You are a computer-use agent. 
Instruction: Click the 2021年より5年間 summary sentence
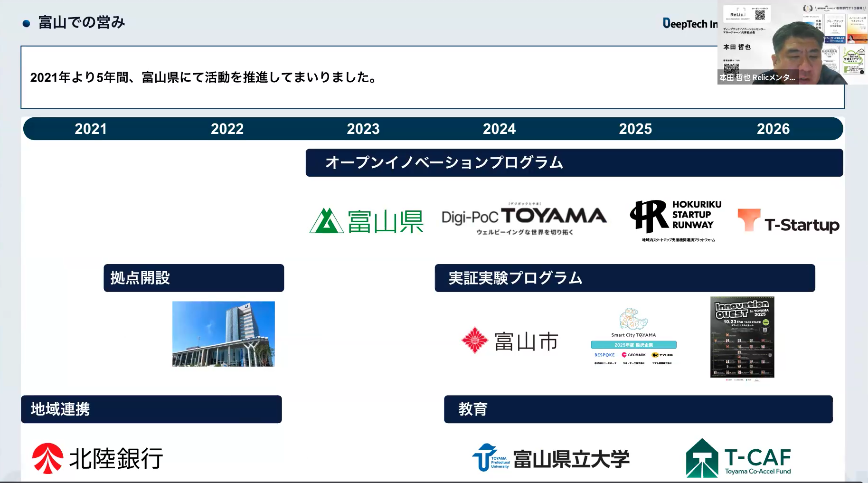coord(204,77)
